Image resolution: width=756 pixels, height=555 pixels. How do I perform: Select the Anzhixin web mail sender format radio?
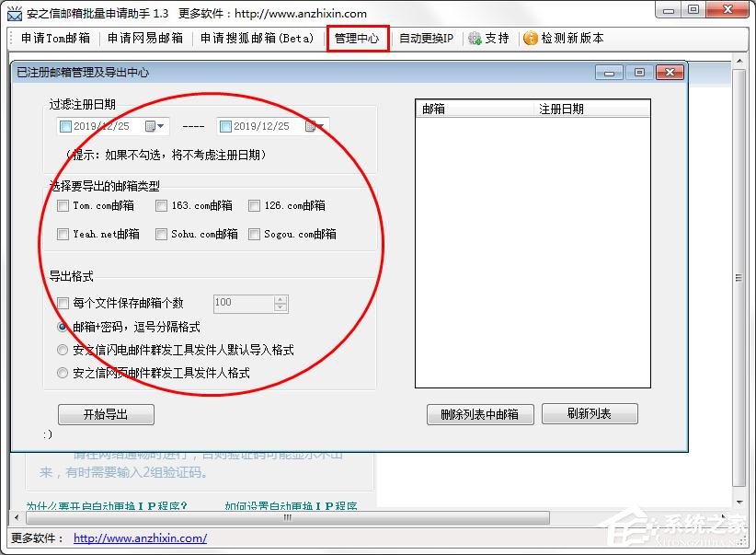click(63, 374)
